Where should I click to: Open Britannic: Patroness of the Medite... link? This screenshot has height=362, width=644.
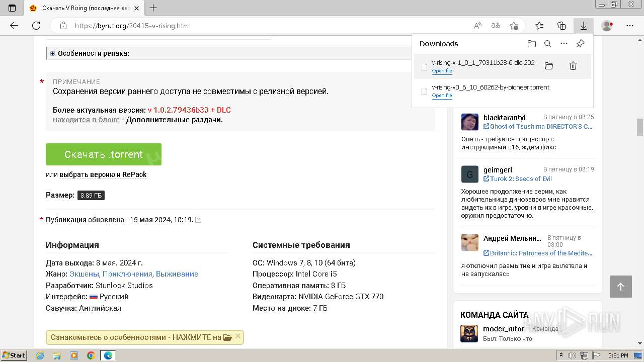538,253
